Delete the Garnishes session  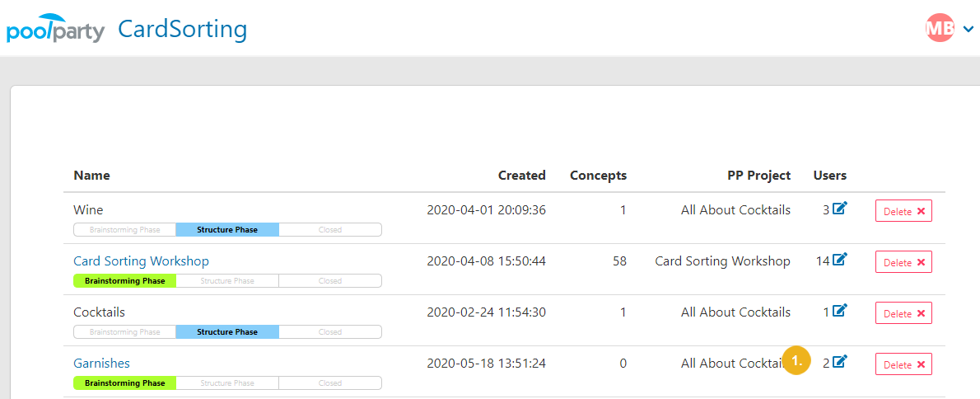click(x=903, y=364)
